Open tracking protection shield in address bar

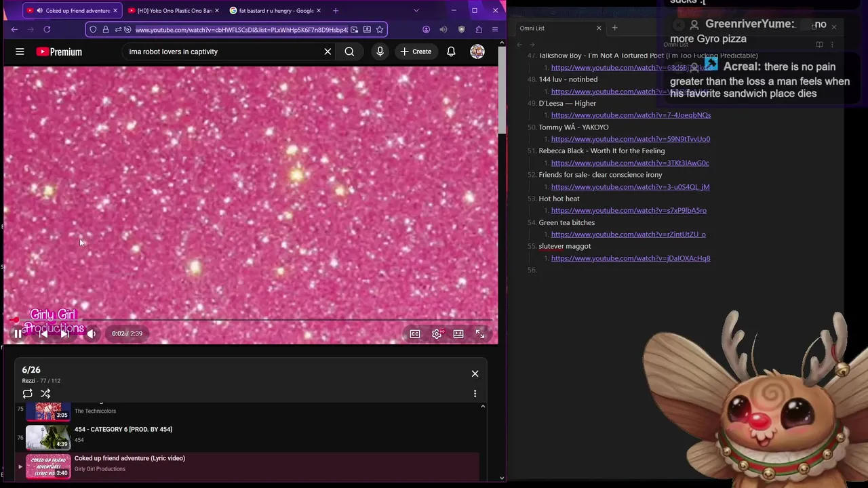pyautogui.click(x=94, y=29)
